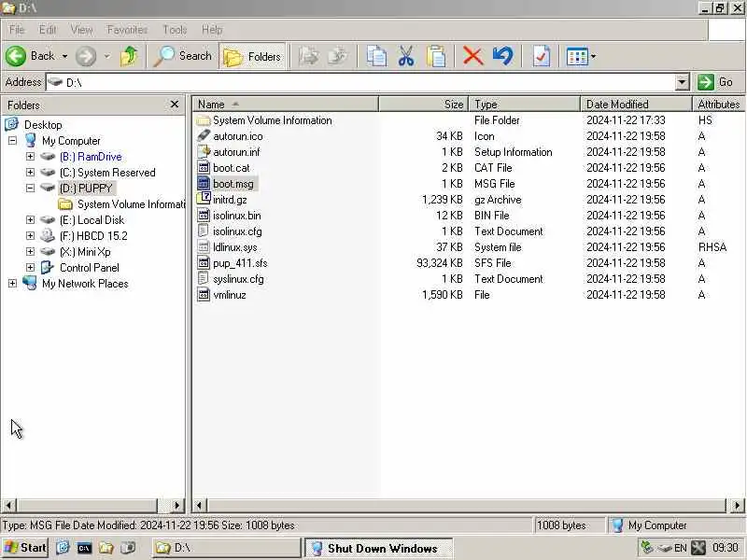The image size is (747, 560).
Task: Open the Back history dropdown arrow
Action: click(x=64, y=56)
